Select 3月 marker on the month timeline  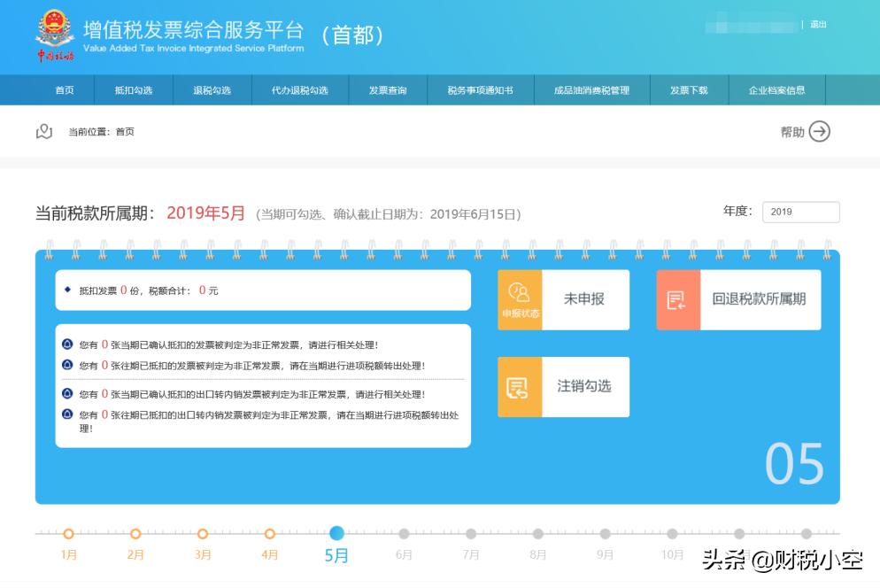[x=203, y=534]
